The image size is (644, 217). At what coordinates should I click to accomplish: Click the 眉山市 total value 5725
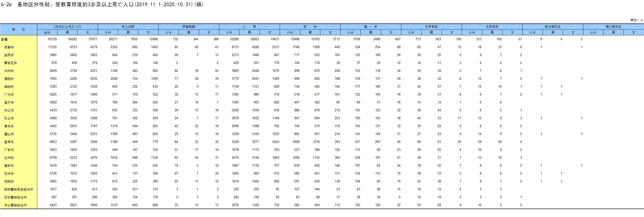(x=53, y=134)
